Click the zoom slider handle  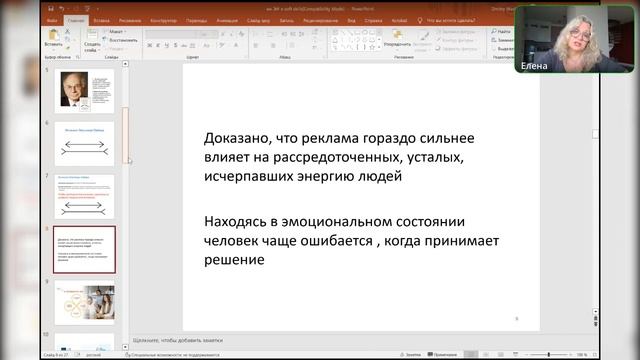(x=549, y=355)
